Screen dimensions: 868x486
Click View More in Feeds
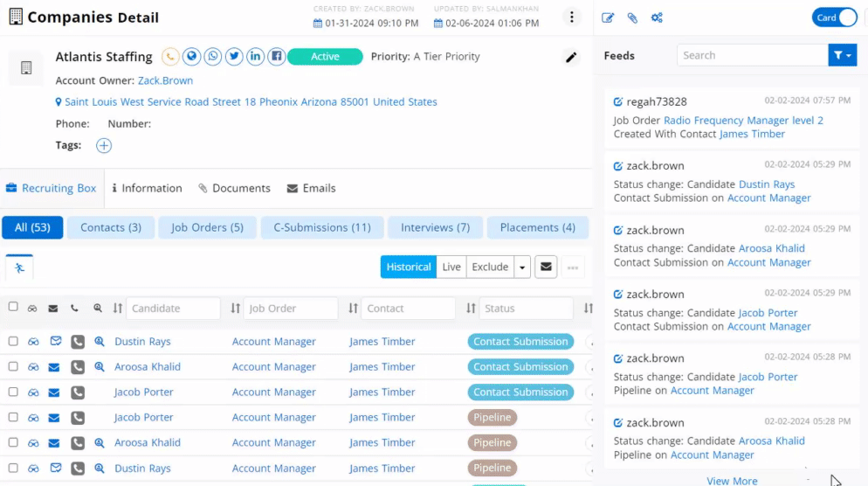(732, 481)
